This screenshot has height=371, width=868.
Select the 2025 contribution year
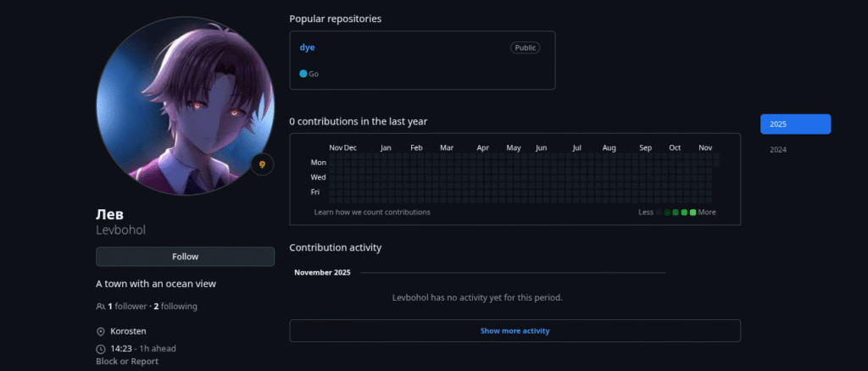[x=795, y=124]
